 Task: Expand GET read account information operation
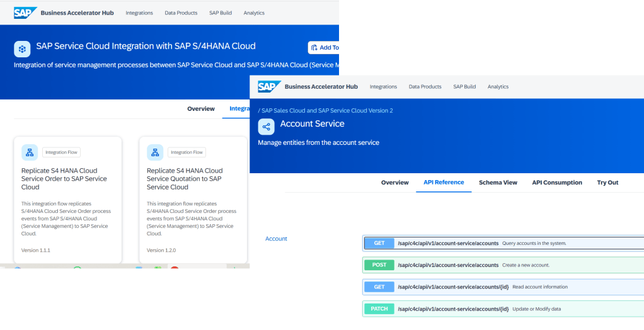coord(503,287)
